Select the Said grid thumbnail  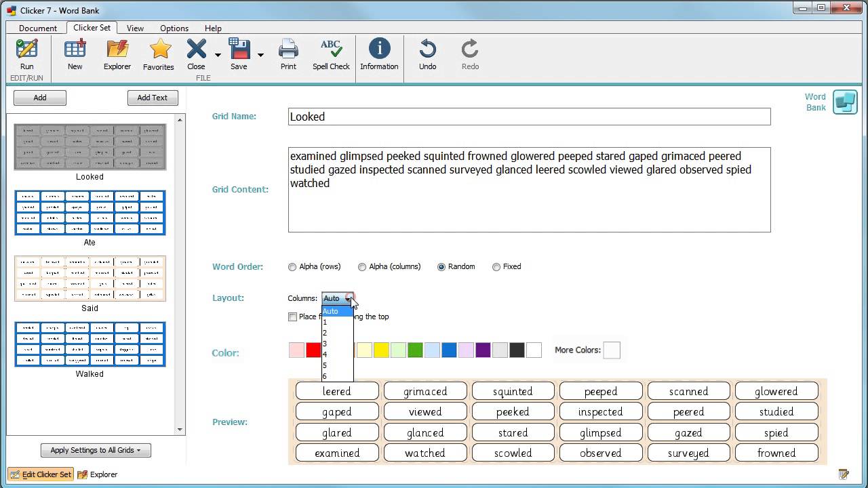tap(90, 278)
